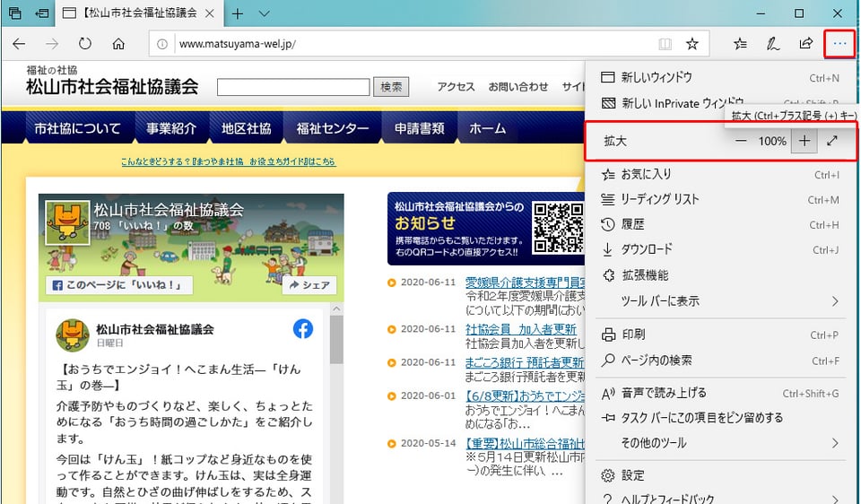Click the 検索 search button
The image size is (861, 504).
pos(391,87)
